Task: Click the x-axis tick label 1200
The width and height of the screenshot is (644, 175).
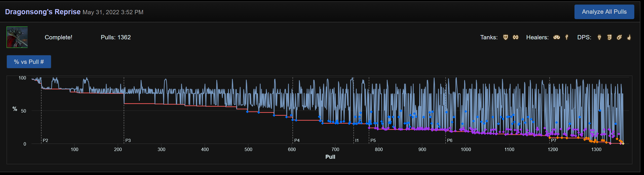Action: pyautogui.click(x=553, y=149)
